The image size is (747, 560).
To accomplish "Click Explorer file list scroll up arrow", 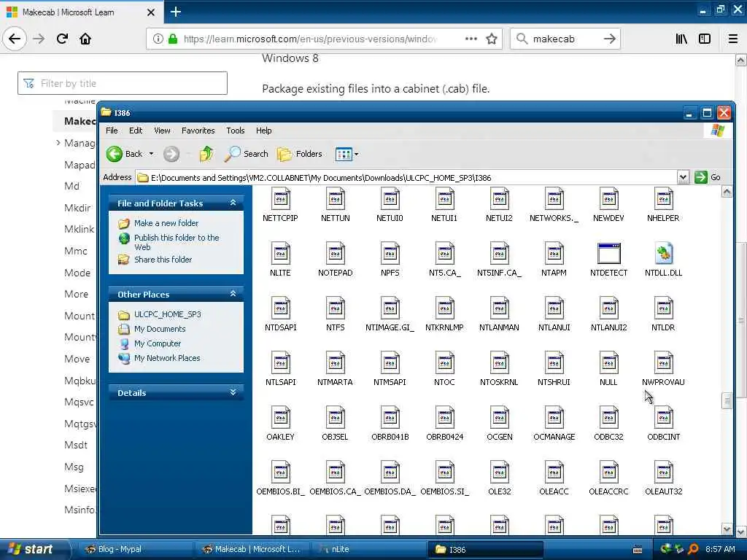I will [727, 192].
